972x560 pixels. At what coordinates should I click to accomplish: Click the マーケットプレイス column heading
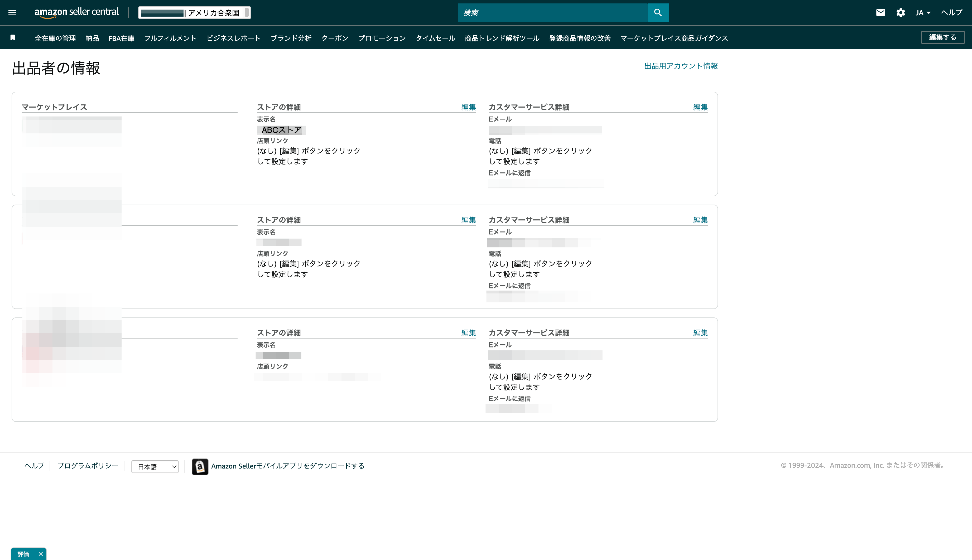pyautogui.click(x=54, y=107)
